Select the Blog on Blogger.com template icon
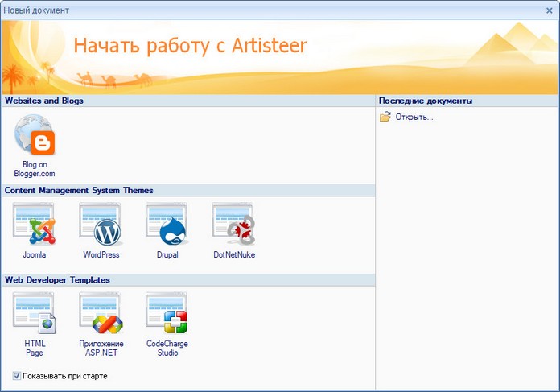The width and height of the screenshot is (560, 392). pos(34,135)
